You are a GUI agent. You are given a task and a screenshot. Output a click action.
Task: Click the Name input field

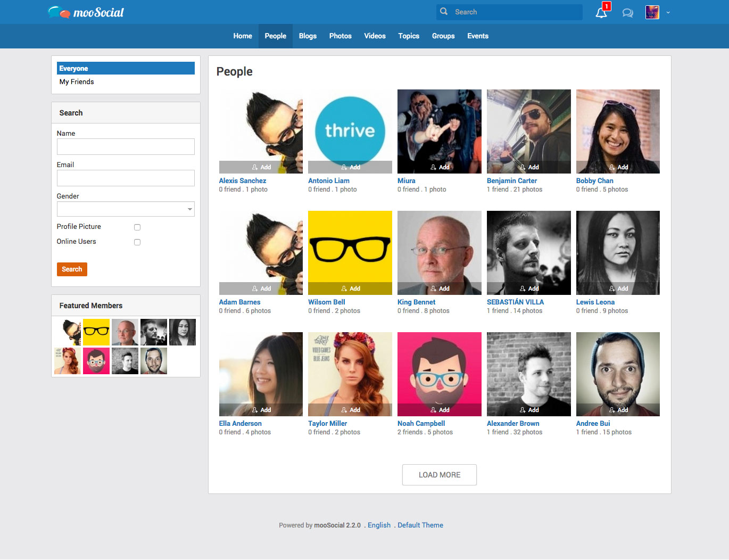click(126, 147)
